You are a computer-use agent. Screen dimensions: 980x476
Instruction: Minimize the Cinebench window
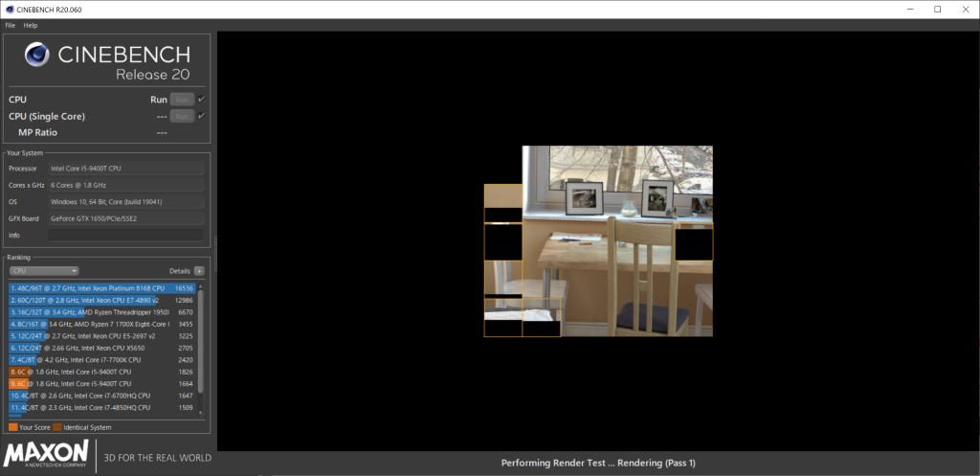909,10
